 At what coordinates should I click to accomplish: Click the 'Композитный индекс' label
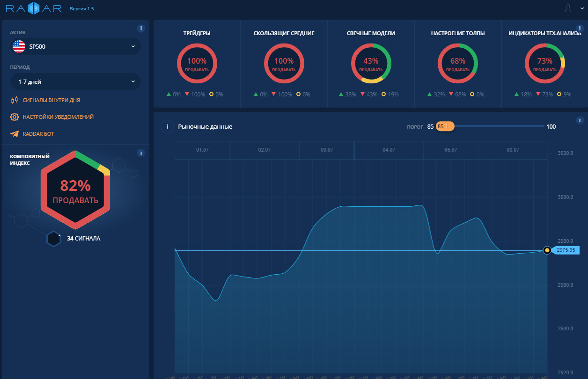click(x=30, y=160)
